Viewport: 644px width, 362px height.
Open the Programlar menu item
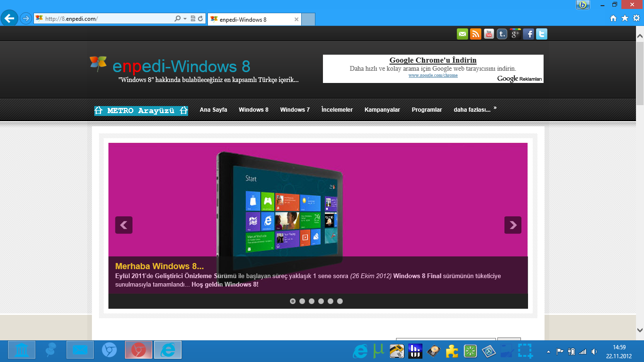coord(427,110)
